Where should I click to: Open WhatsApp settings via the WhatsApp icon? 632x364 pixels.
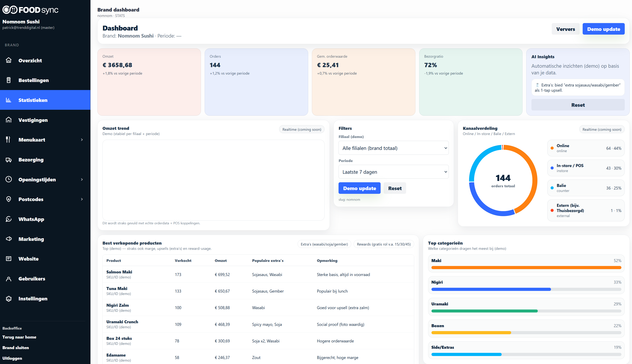pos(9,219)
